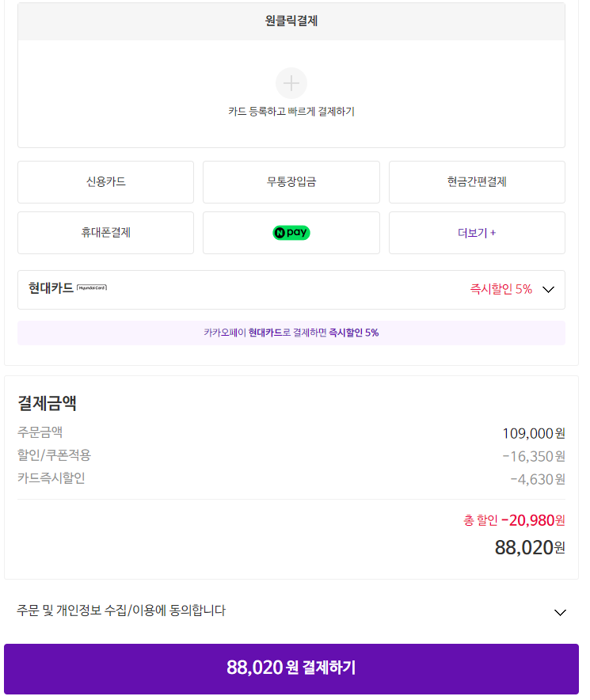Screen dimensions: 590x700
Task: Pick the 현금간편결제 payment option
Action: tap(477, 182)
